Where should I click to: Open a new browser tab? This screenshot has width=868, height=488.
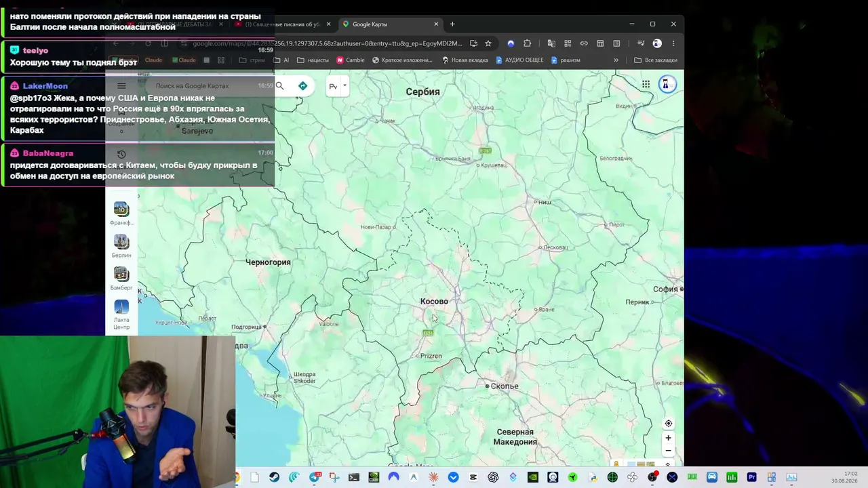pos(452,24)
